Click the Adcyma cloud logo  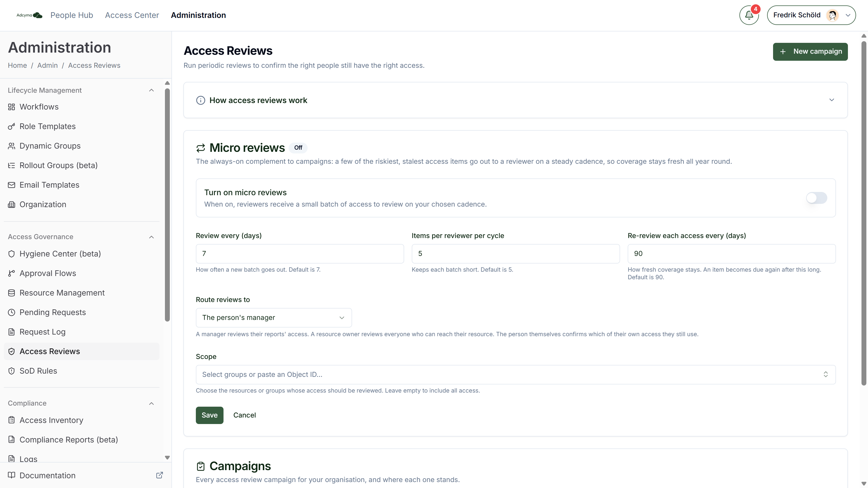(x=30, y=15)
